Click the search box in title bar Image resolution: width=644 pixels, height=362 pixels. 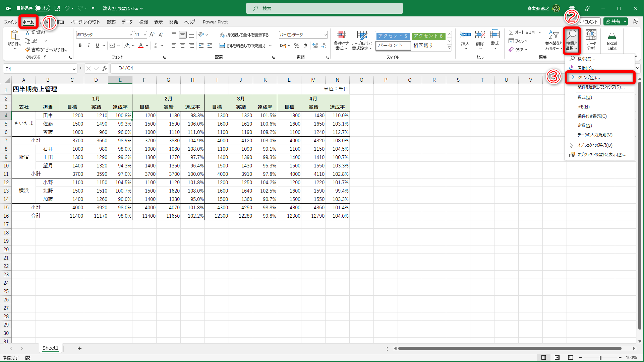click(324, 8)
